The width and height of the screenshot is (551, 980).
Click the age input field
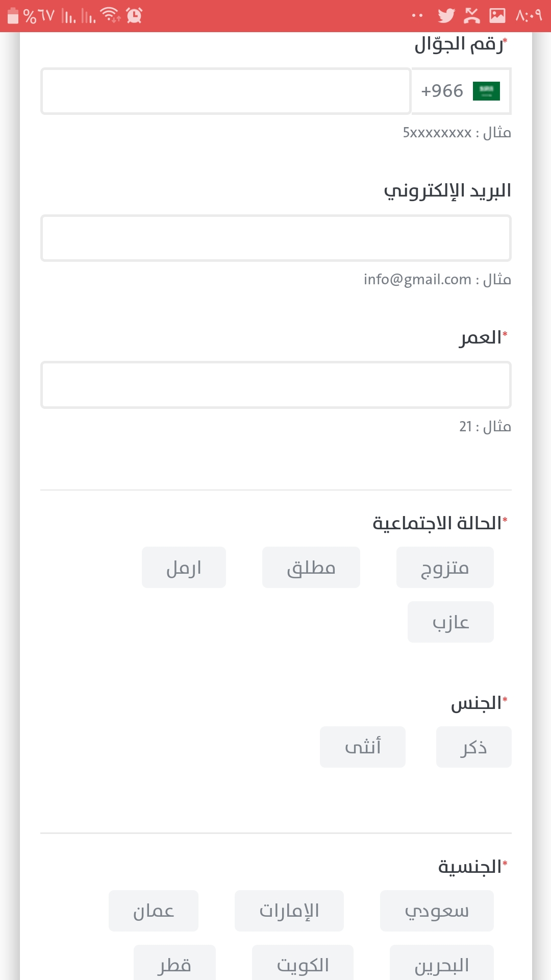click(276, 385)
